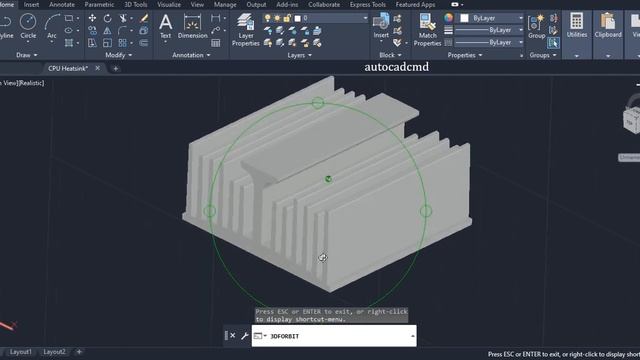Add a new drawing tab
This screenshot has height=360, width=640.
pos(116,69)
